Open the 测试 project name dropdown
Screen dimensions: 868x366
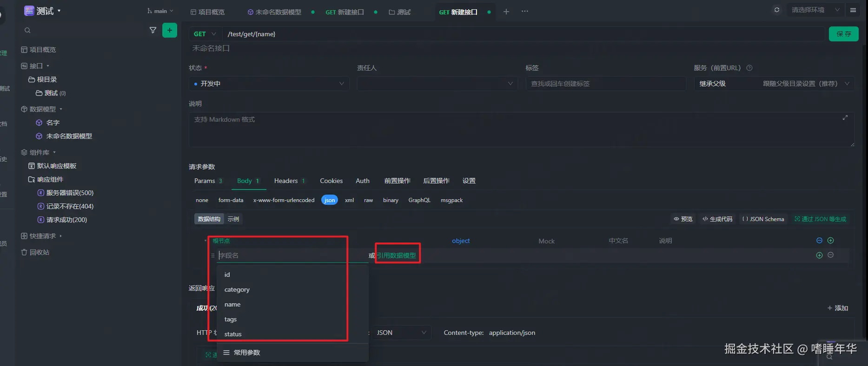click(42, 11)
